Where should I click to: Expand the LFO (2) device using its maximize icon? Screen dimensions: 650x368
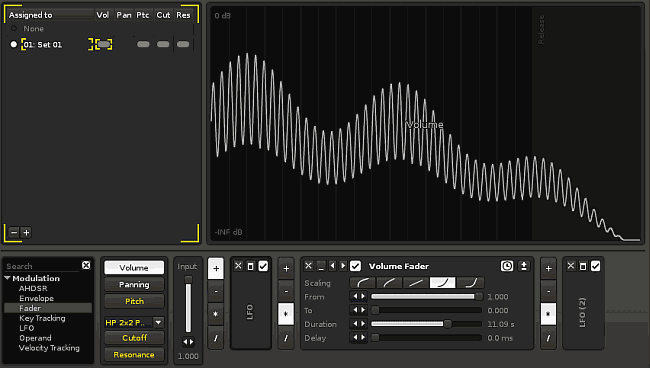[x=583, y=266]
